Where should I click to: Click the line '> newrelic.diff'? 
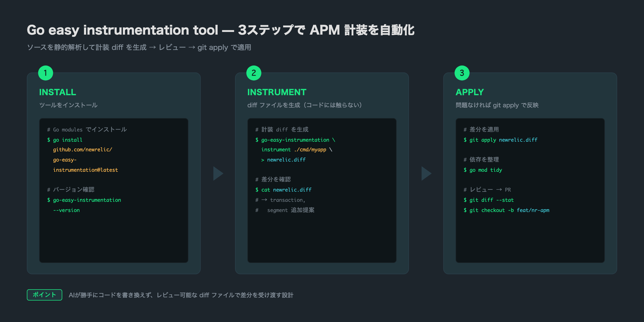point(283,160)
